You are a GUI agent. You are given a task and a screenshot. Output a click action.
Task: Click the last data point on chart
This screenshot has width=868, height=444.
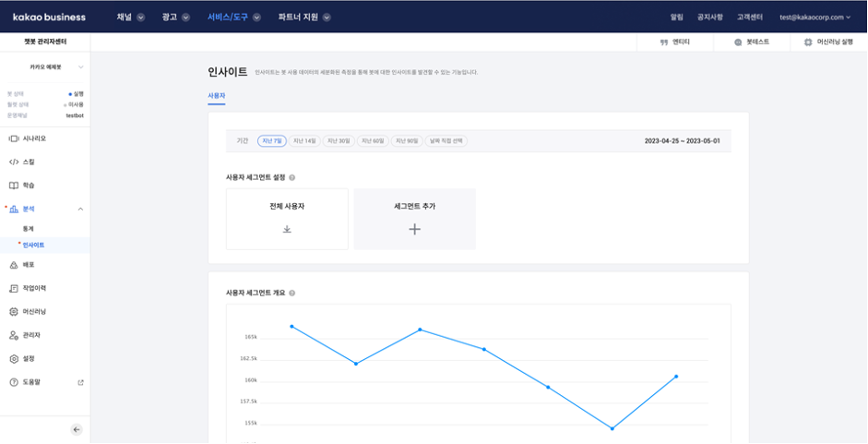676,377
